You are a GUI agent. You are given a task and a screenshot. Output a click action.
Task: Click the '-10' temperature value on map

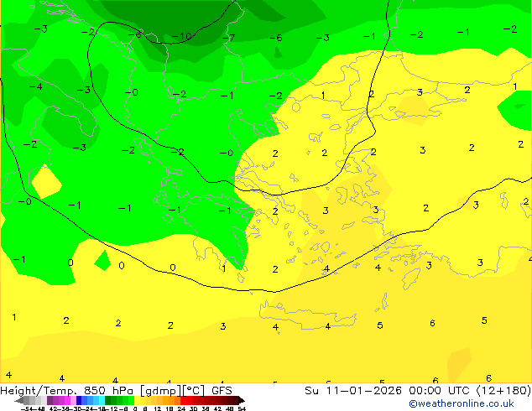pos(182,36)
